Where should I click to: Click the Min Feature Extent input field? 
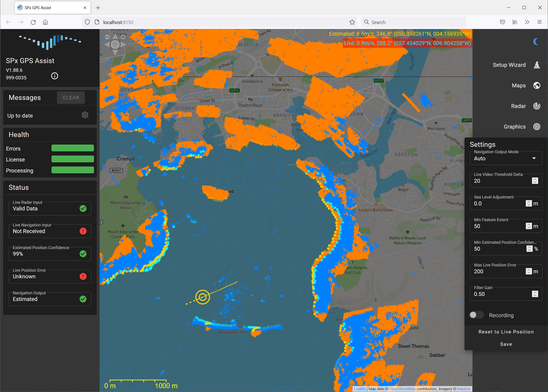(x=497, y=226)
